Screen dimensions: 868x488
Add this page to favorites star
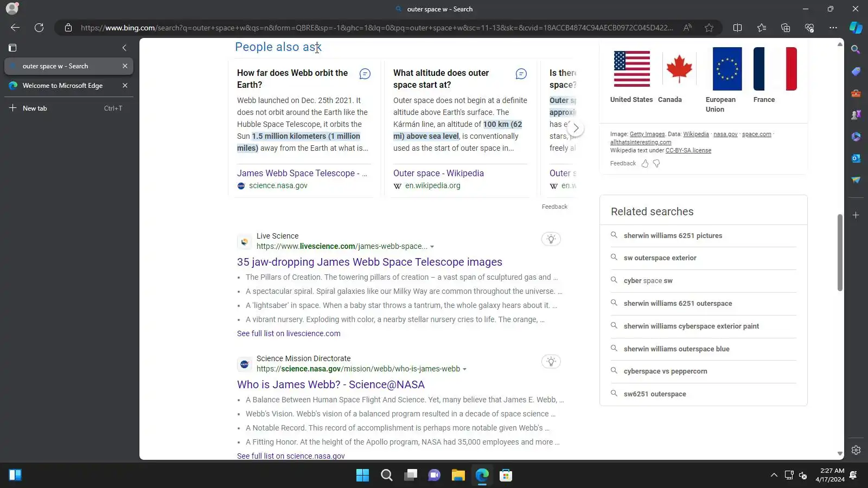[709, 28]
